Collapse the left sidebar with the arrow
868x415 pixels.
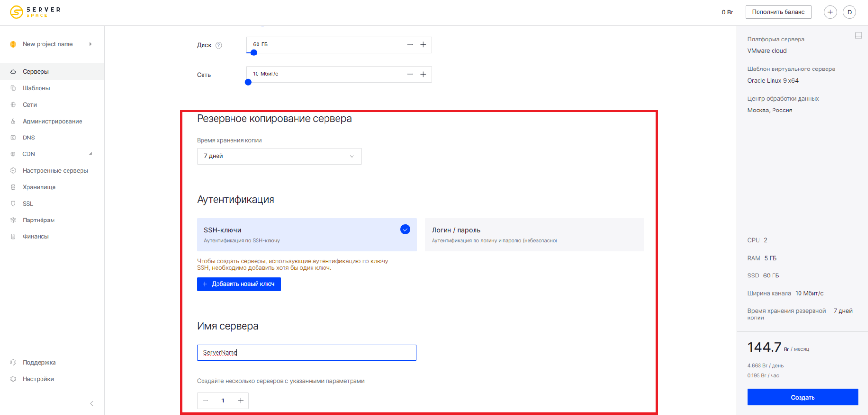click(x=92, y=403)
